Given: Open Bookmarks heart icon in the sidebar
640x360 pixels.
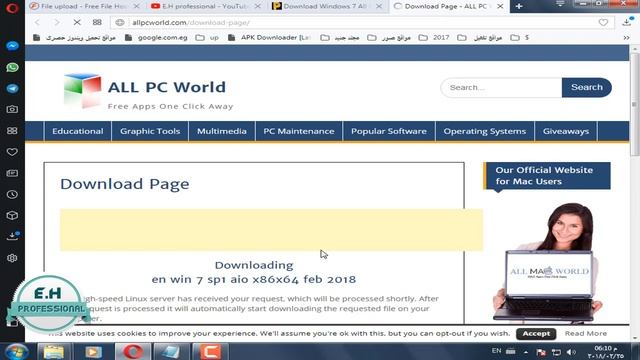Looking at the screenshot, I should click(x=12, y=152).
